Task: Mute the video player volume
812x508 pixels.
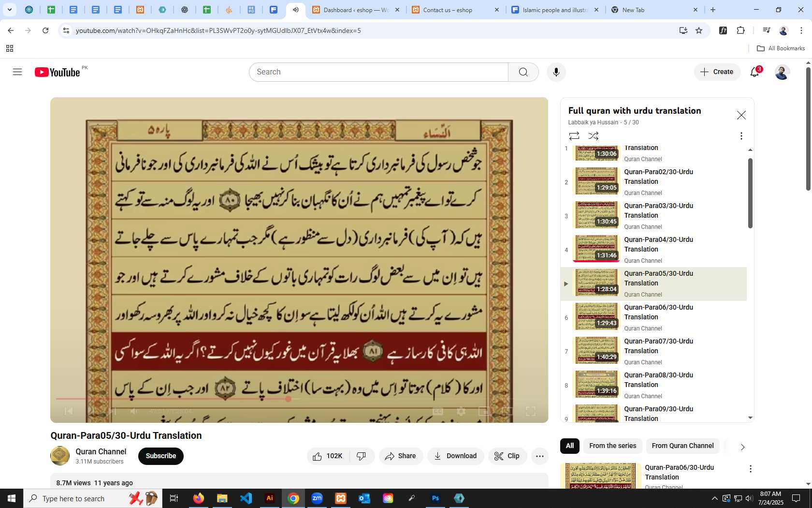Action: click(134, 411)
